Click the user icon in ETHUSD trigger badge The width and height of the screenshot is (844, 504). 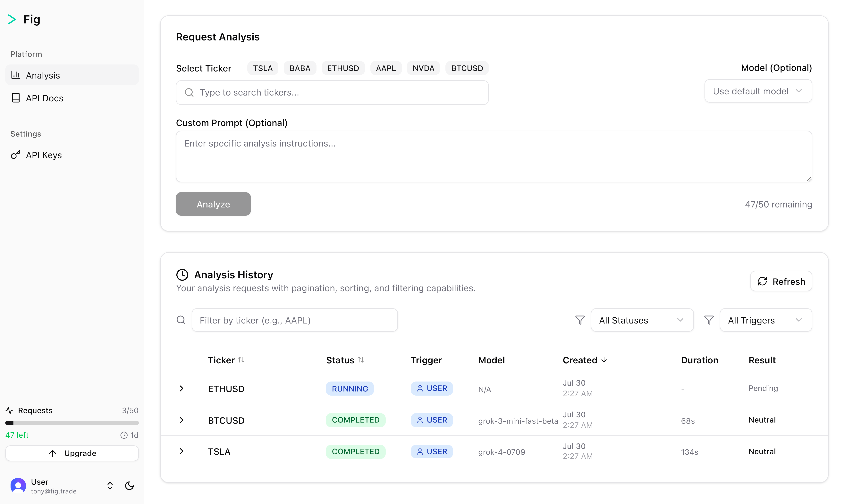[420, 388]
